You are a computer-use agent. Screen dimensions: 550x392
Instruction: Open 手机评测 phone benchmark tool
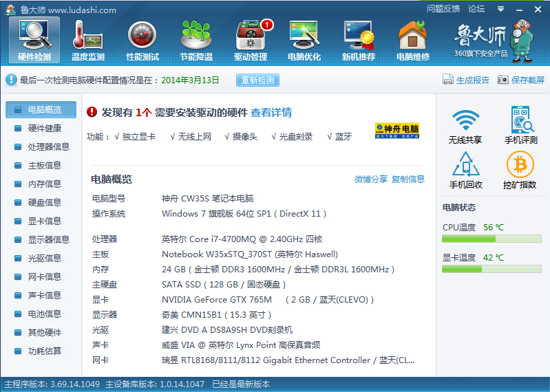click(521, 125)
